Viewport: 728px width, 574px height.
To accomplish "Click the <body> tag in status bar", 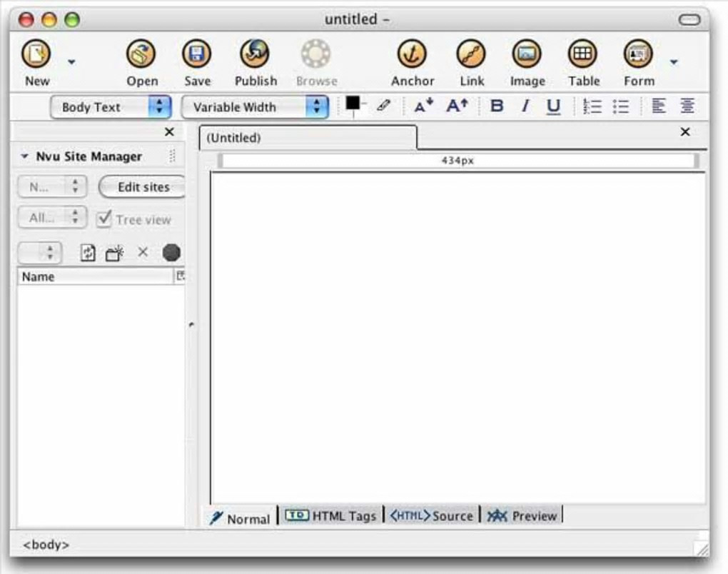I will click(x=46, y=544).
